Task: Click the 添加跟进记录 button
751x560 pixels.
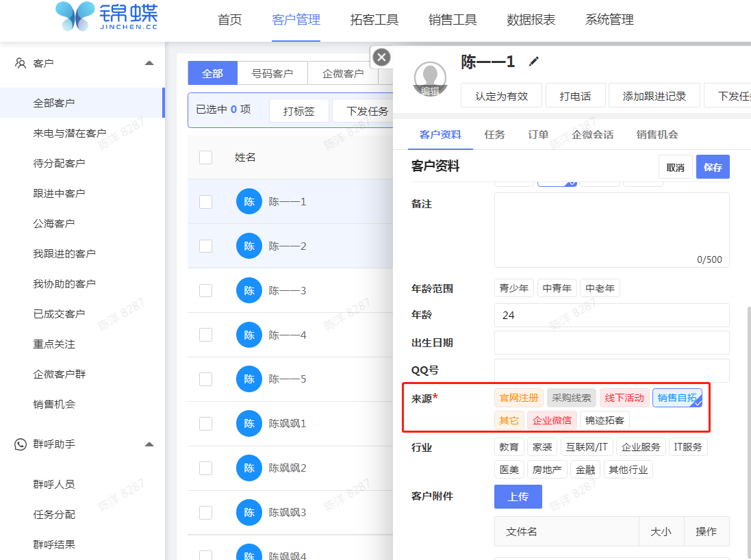Action: [654, 96]
